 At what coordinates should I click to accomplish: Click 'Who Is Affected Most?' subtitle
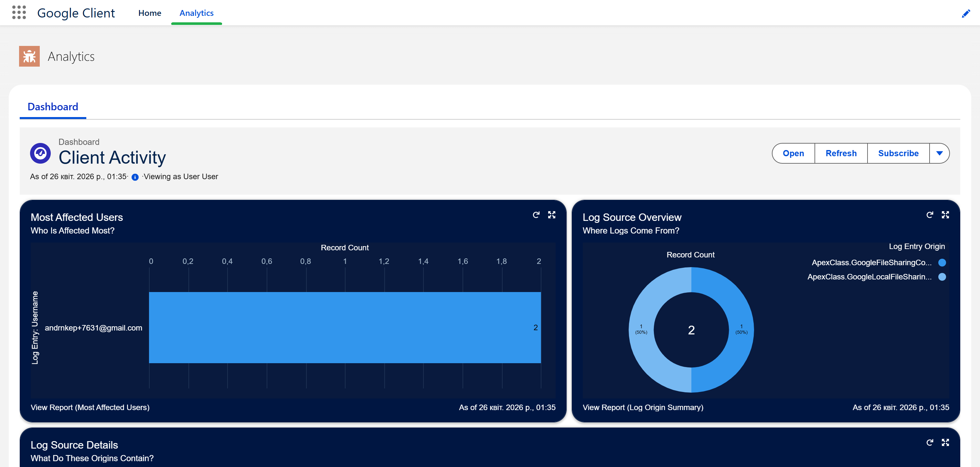pyautogui.click(x=73, y=231)
